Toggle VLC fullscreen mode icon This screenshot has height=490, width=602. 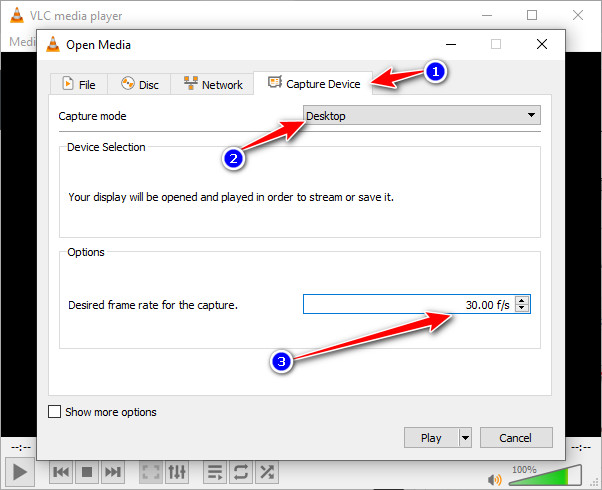pyautogui.click(x=151, y=472)
